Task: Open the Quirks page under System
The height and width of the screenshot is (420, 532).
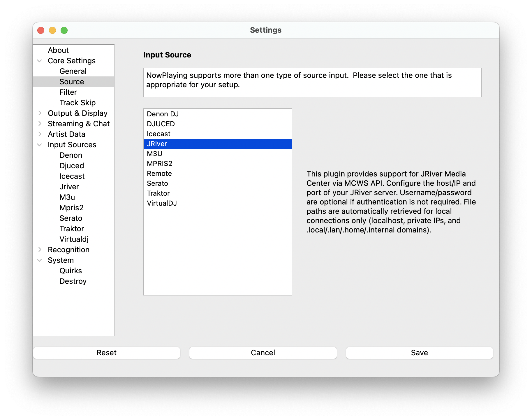Action: (71, 271)
